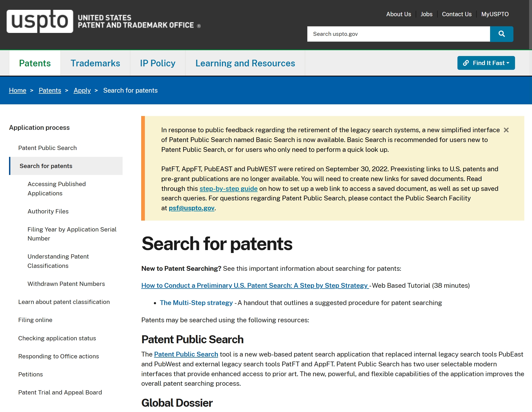This screenshot has height=412, width=532.
Task: Open the Patents navigation tab
Action: (x=35, y=63)
